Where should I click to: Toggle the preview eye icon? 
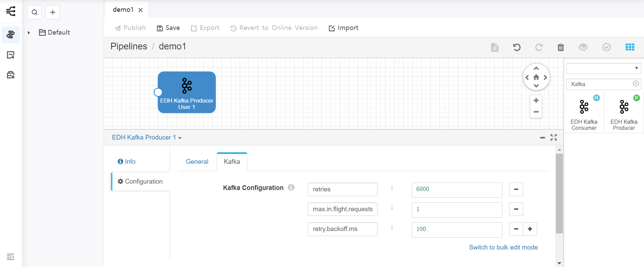pos(583,47)
